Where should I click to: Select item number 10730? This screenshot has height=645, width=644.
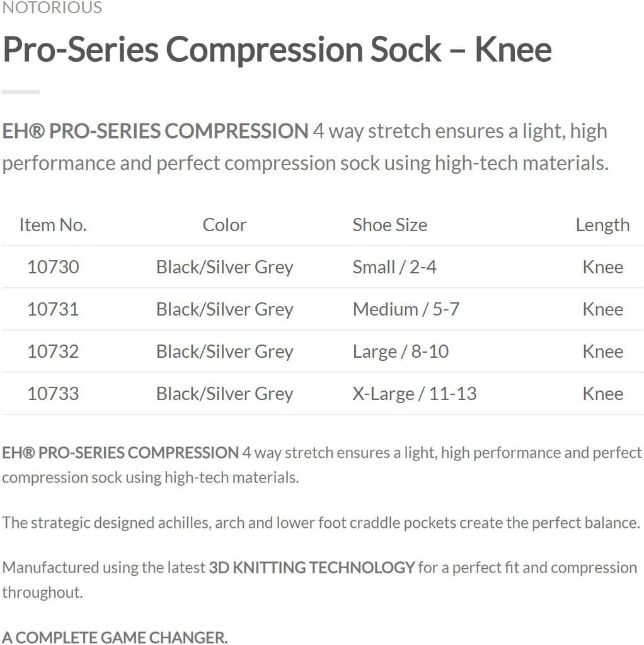[53, 267]
